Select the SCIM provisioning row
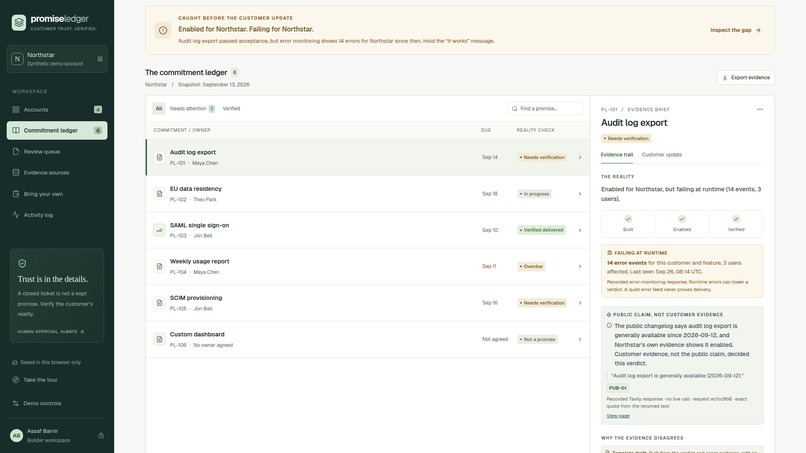This screenshot has height=453, width=806. pos(368,303)
